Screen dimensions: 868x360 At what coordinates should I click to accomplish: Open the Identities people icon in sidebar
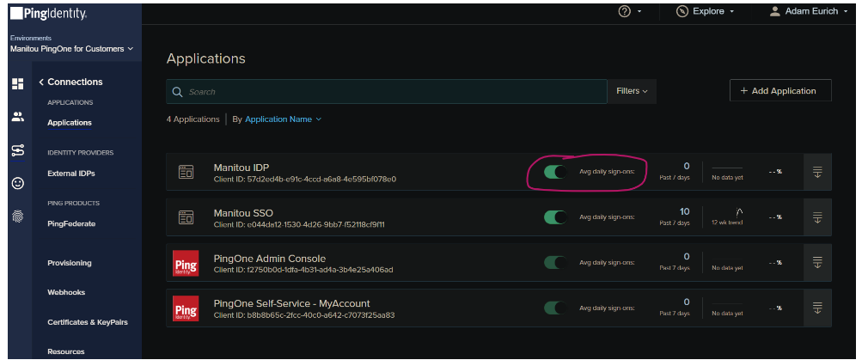pos(18,117)
